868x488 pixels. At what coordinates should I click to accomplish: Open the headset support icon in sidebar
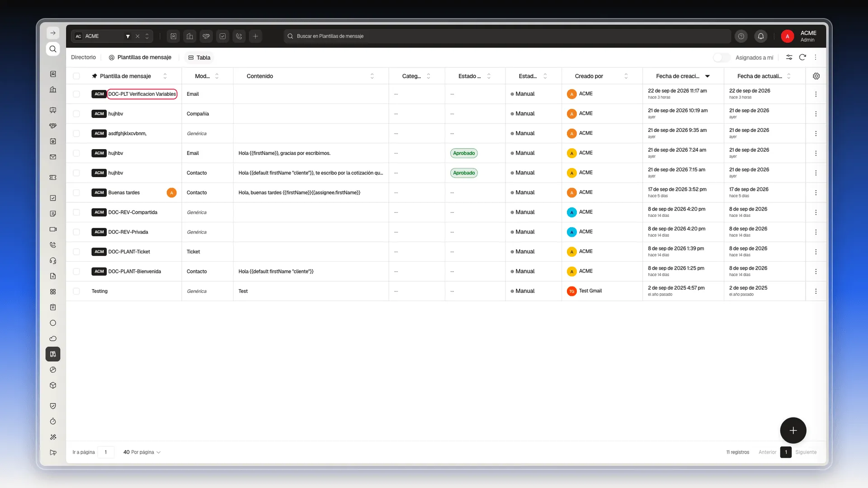[53, 261]
